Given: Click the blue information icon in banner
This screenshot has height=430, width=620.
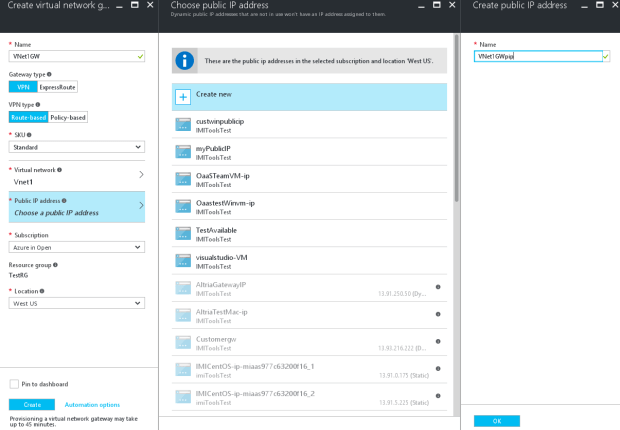Looking at the screenshot, I should pyautogui.click(x=186, y=60).
